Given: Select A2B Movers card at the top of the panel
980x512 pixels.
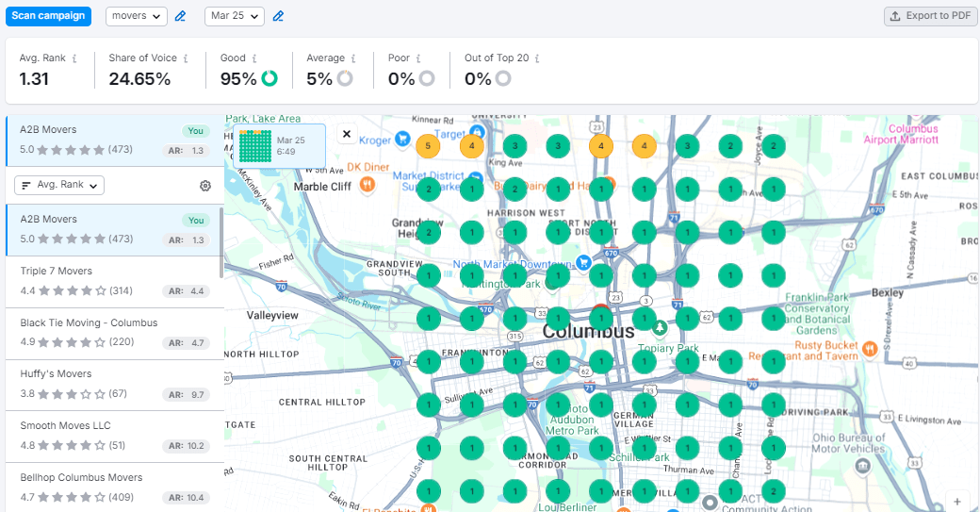Looking at the screenshot, I should tap(115, 140).
